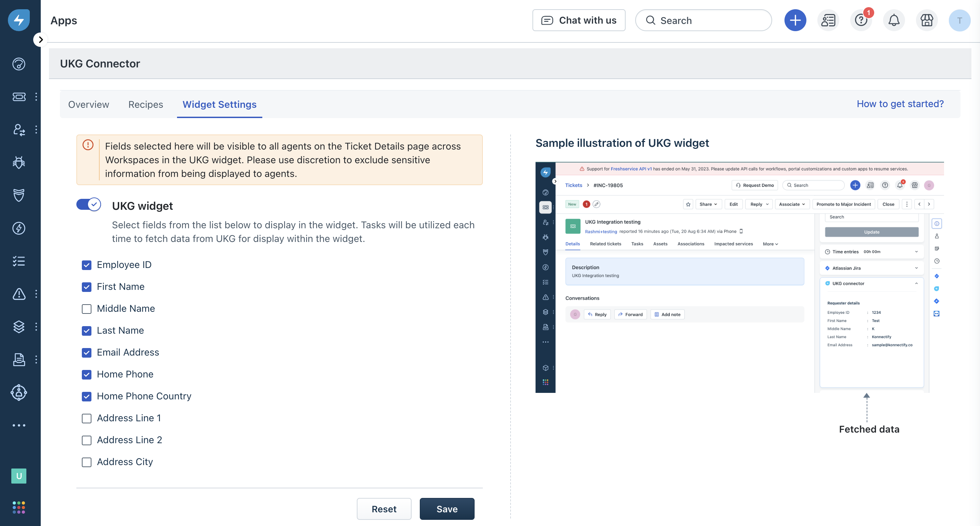Click the notifications bell icon
This screenshot has width=980, height=526.
[894, 20]
